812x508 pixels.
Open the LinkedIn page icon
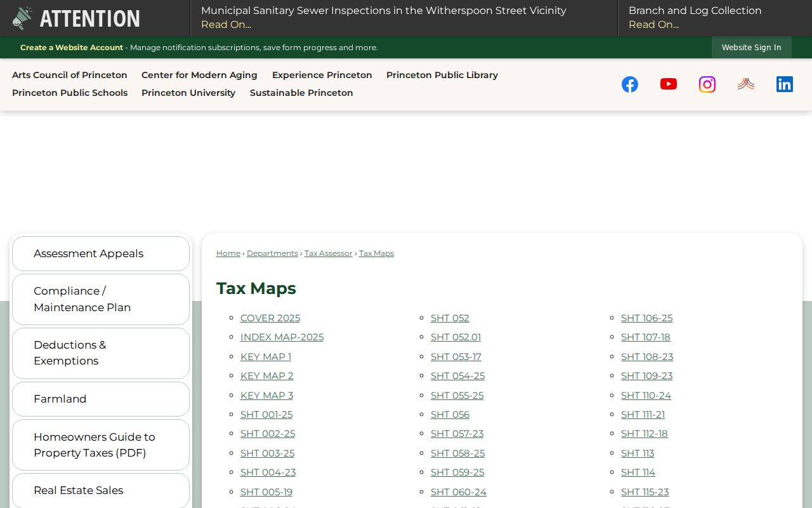pos(785,84)
